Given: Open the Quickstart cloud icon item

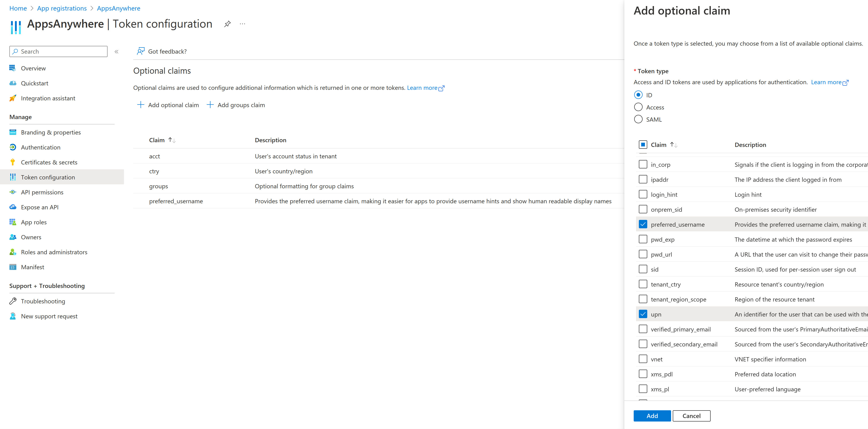Looking at the screenshot, I should point(13,83).
